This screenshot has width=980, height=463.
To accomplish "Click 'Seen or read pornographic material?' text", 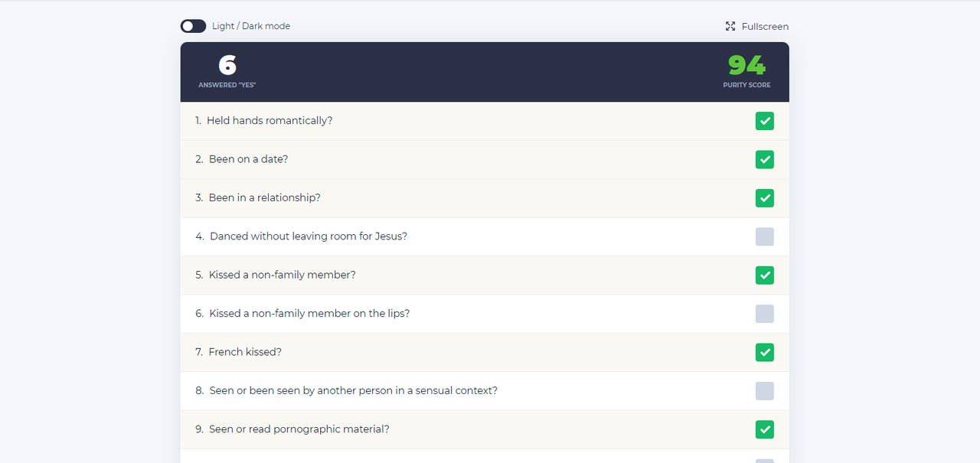I will (299, 429).
